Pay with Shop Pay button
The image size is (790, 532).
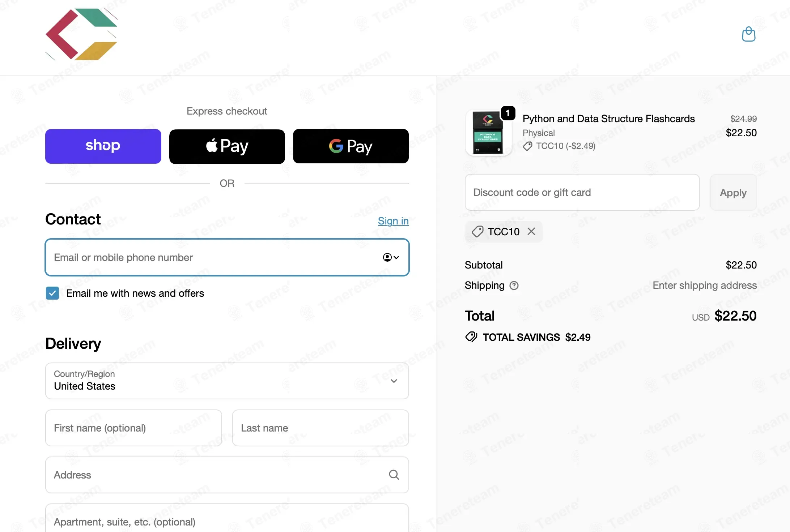pyautogui.click(x=103, y=146)
